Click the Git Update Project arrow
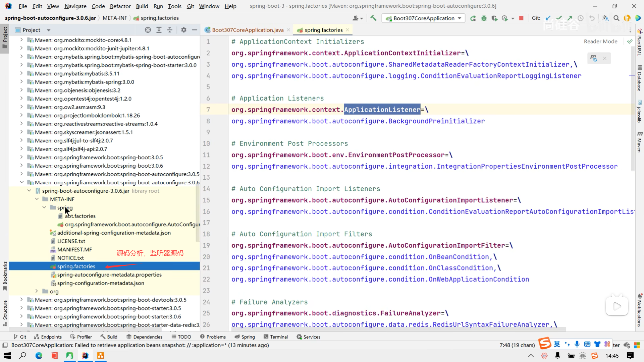This screenshot has height=362, width=644. [x=548, y=18]
